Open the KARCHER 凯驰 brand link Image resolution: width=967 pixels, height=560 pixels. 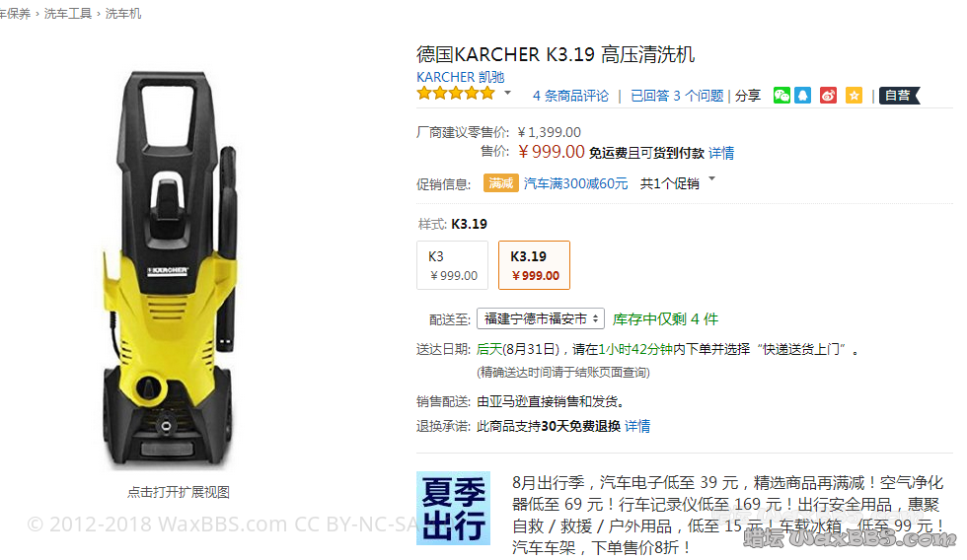click(461, 77)
